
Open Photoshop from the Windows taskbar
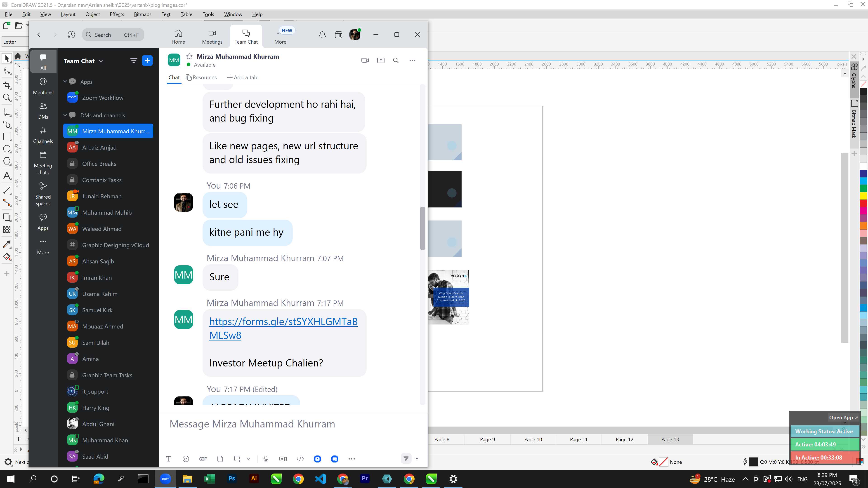(x=231, y=479)
